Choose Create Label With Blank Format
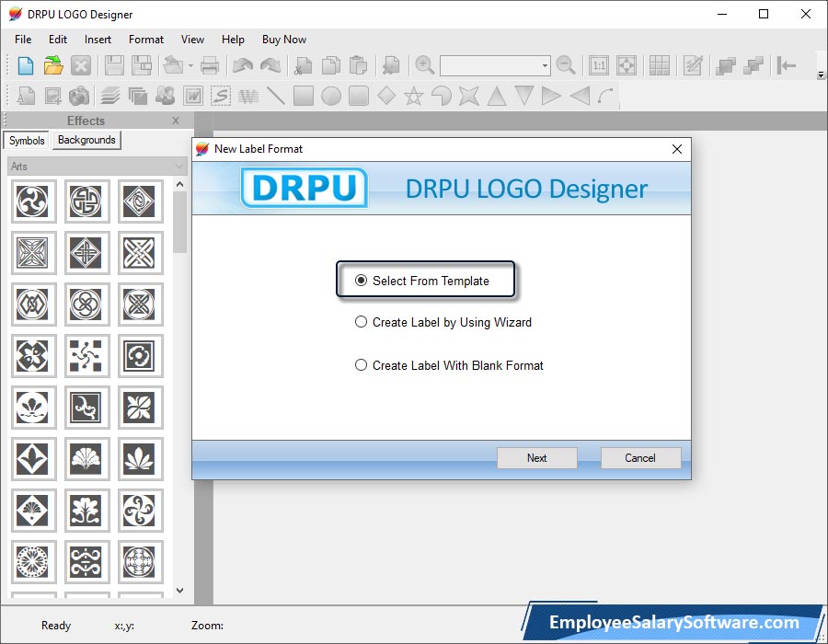Viewport: 828px width, 644px height. tap(362, 365)
